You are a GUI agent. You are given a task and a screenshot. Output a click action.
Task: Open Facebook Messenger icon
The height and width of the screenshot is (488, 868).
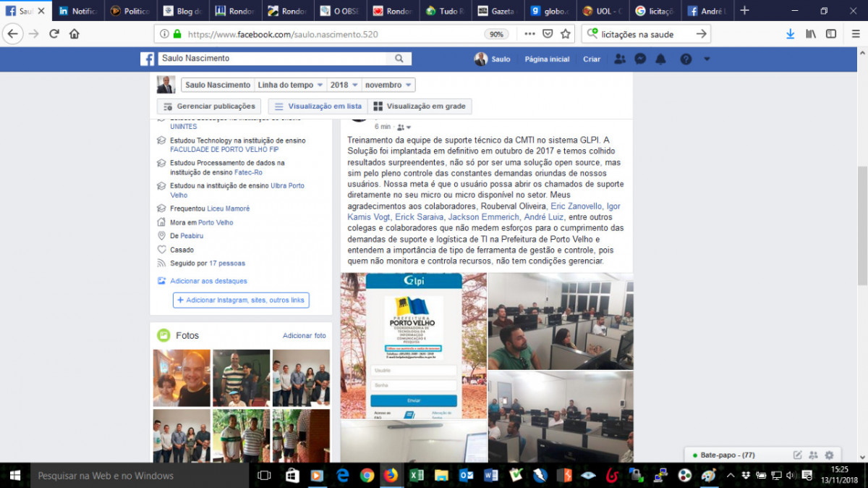pyautogui.click(x=640, y=59)
